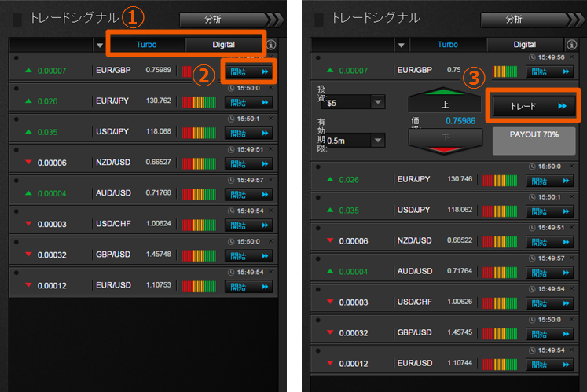Click the PAYOUT 70% box
This screenshot has height=392, width=587.
click(534, 141)
